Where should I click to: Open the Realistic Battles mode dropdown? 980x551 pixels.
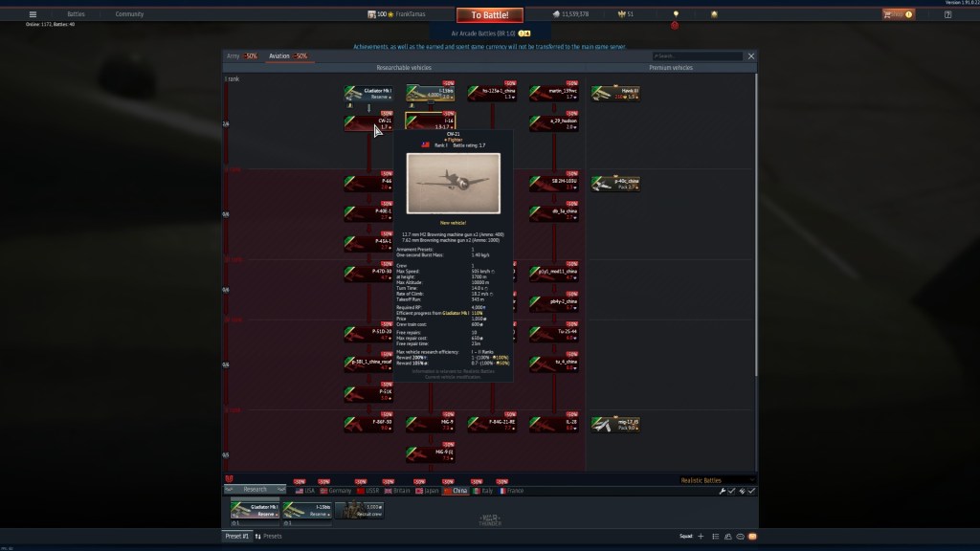pyautogui.click(x=716, y=480)
